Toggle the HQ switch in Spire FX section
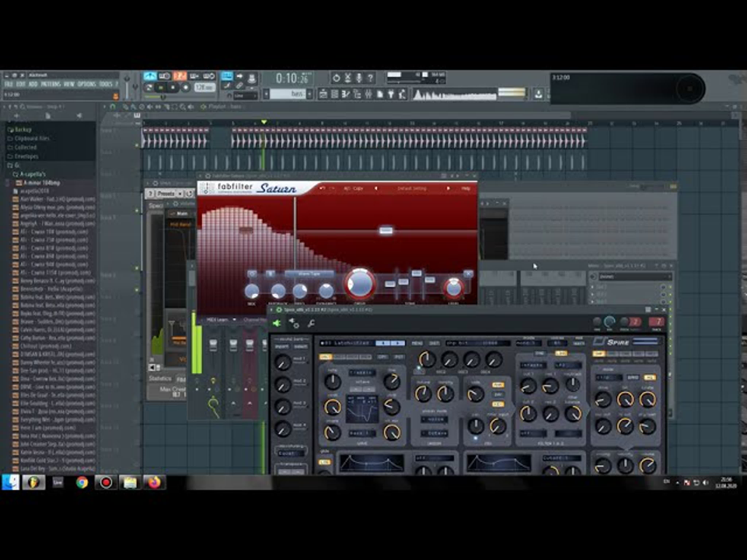Screen dimensions: 747x560 (650, 377)
